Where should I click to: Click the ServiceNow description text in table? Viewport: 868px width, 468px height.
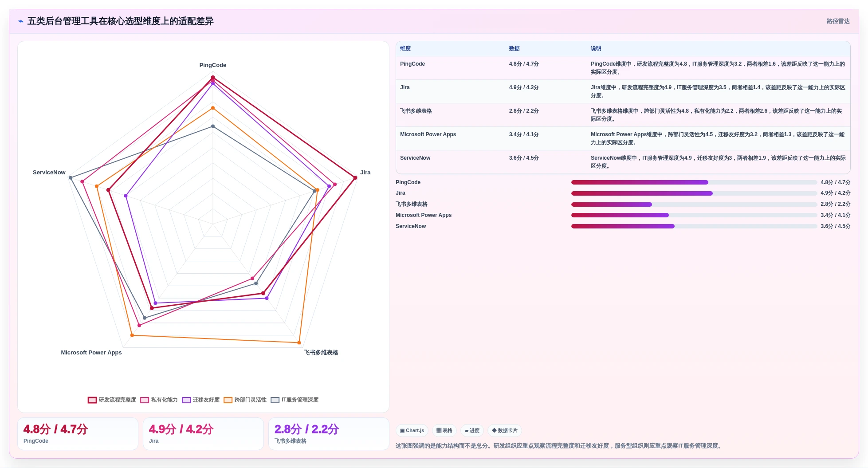point(718,162)
